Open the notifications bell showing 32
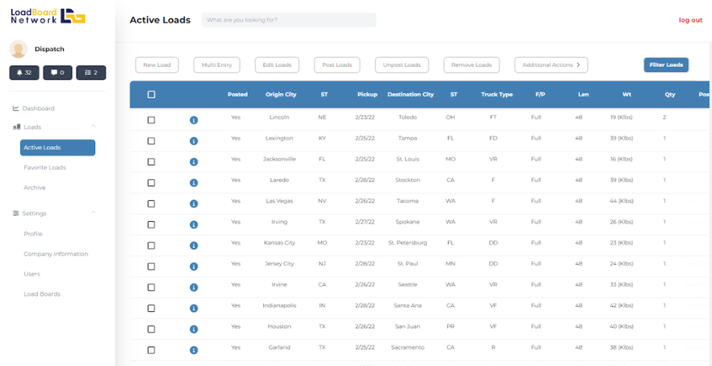Screen dimensions: 712x366 click(24, 73)
